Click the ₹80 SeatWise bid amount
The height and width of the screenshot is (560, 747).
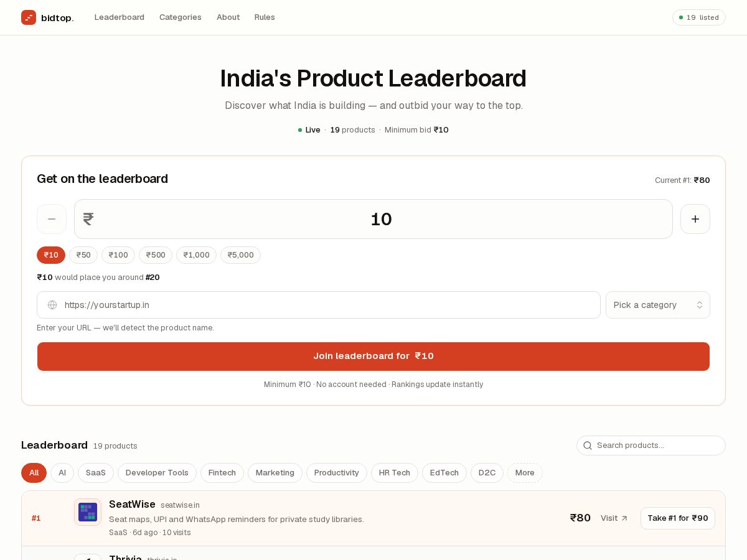click(x=580, y=518)
